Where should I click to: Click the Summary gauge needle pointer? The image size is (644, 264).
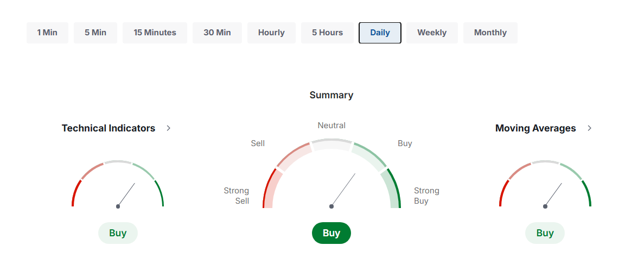pos(343,190)
